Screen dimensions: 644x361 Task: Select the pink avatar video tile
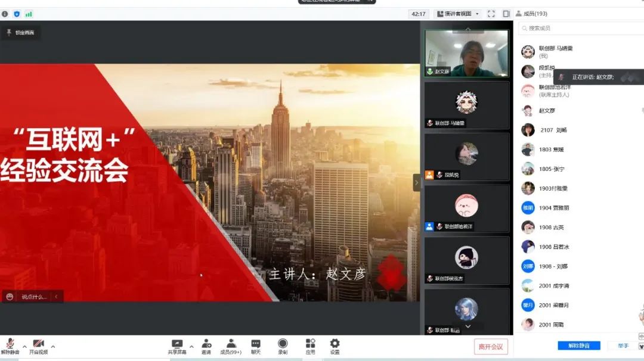[466, 208]
